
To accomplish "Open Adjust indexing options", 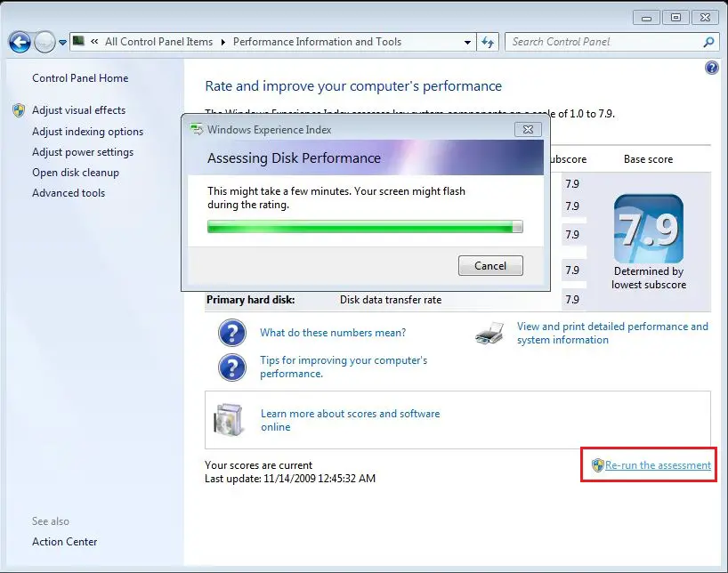I will coord(87,132).
